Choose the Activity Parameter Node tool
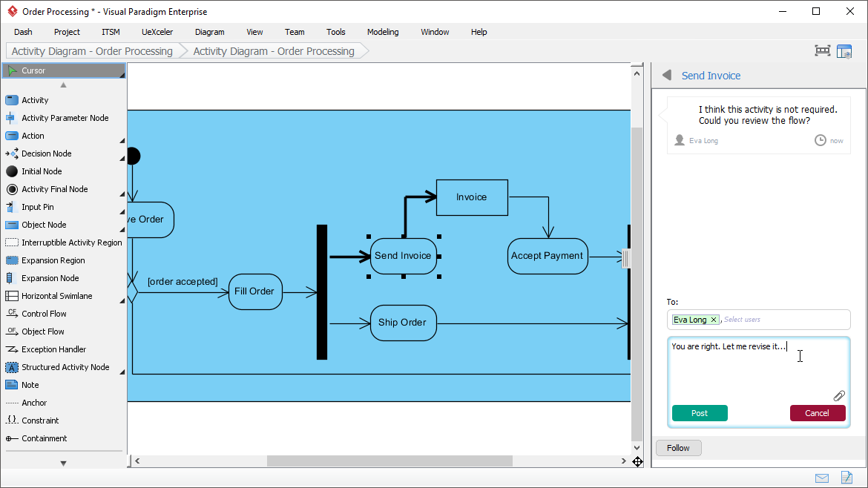 pos(64,118)
